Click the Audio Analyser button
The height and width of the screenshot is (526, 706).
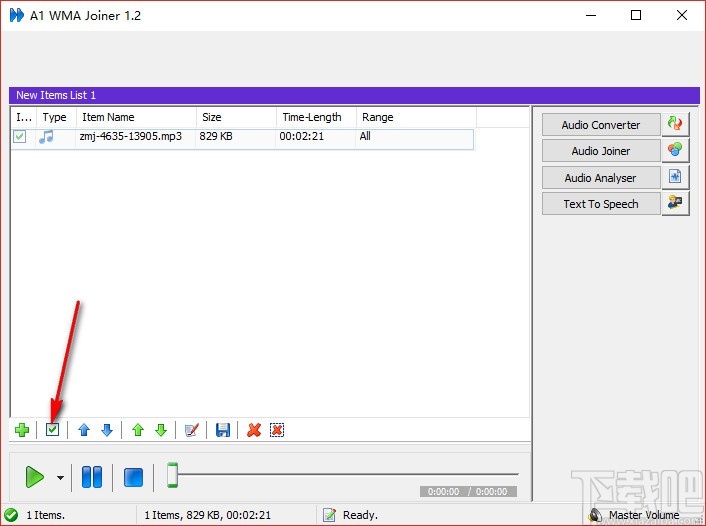tap(601, 178)
